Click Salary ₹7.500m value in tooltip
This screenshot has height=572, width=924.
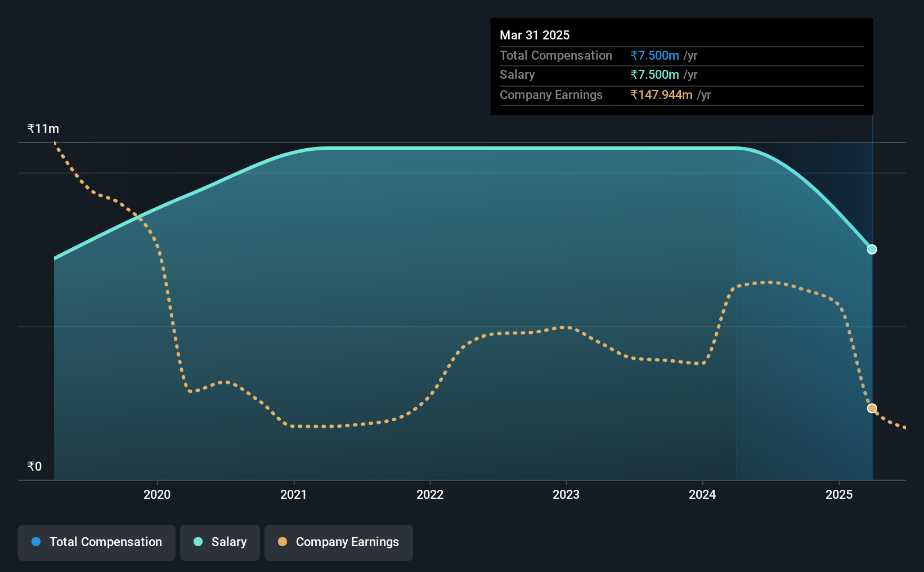[654, 74]
